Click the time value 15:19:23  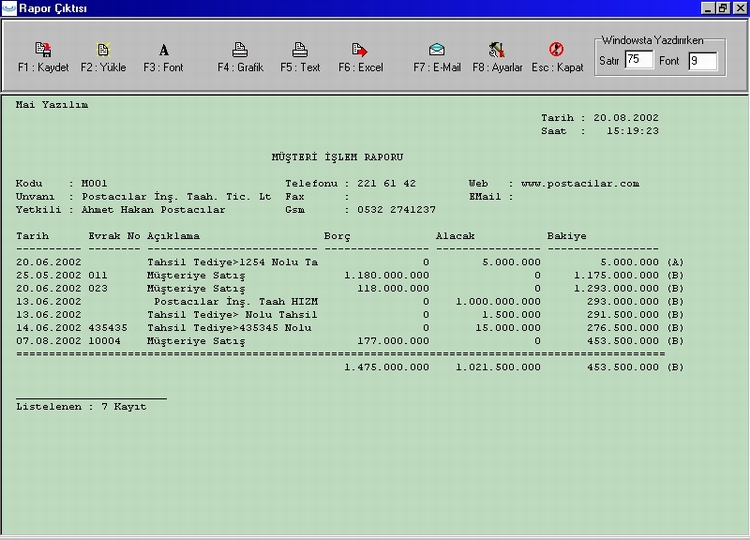click(632, 131)
